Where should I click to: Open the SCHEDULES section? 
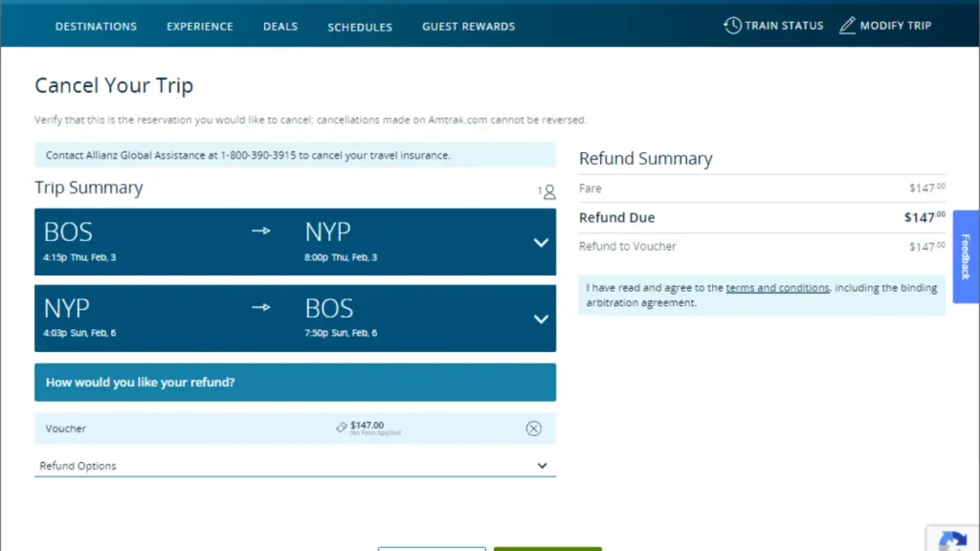click(x=360, y=26)
